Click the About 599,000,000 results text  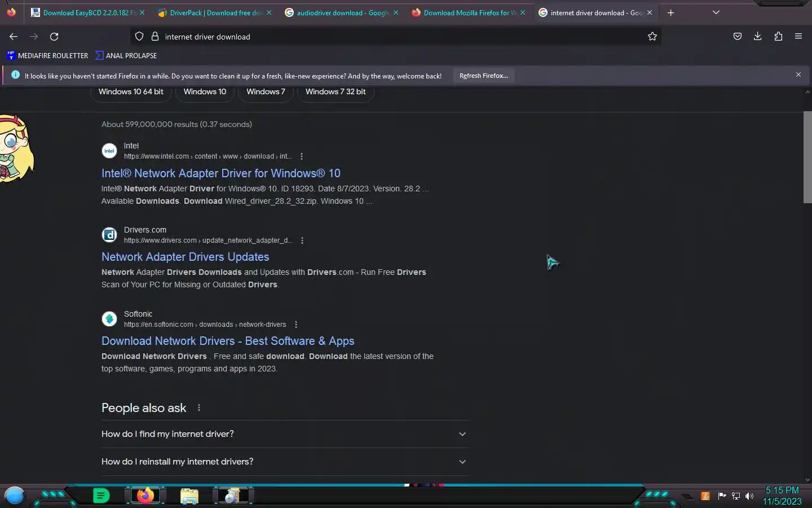tap(176, 124)
